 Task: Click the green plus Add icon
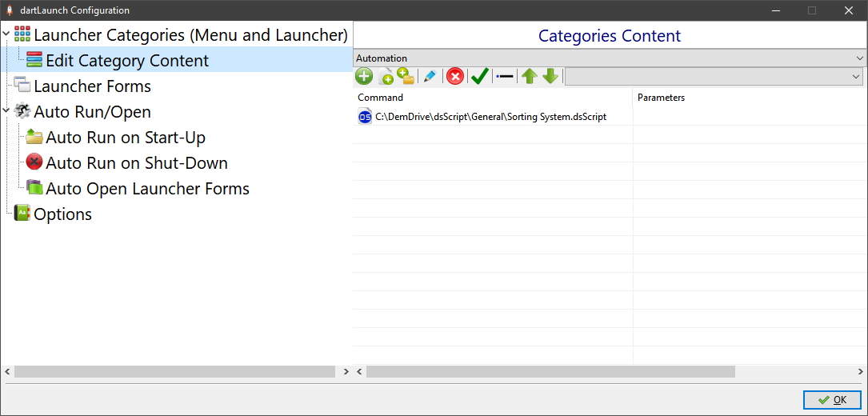pyautogui.click(x=364, y=77)
